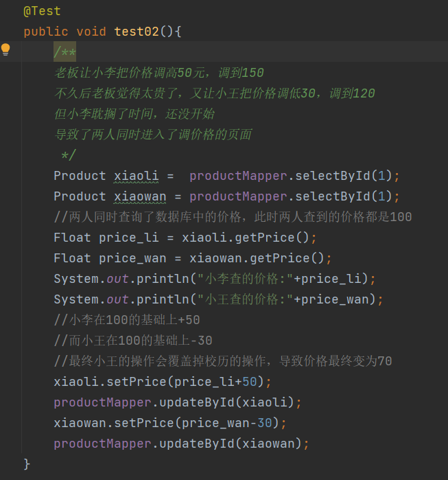Click the @Test annotation
448x480 pixels.
click(42, 11)
